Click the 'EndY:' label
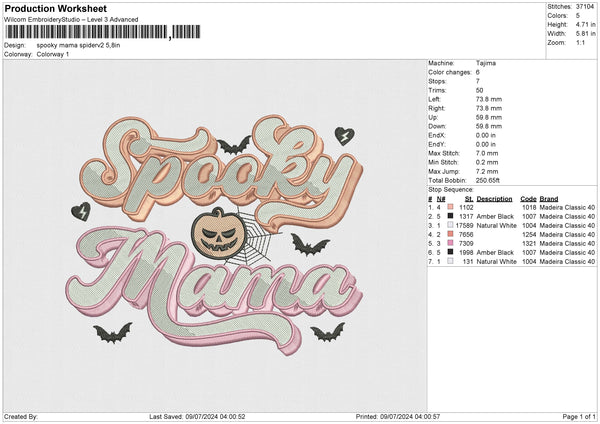This screenshot has width=600, height=424. (x=437, y=144)
